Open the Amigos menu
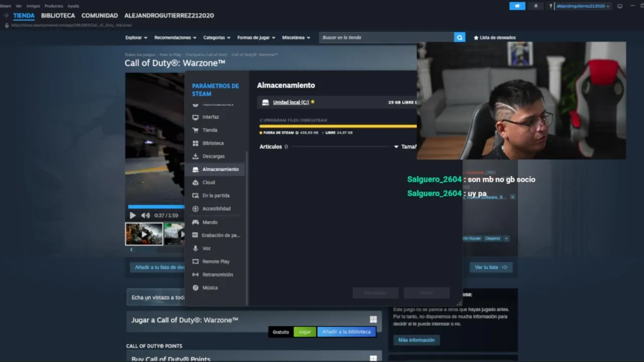The height and width of the screenshot is (362, 644). tap(33, 6)
